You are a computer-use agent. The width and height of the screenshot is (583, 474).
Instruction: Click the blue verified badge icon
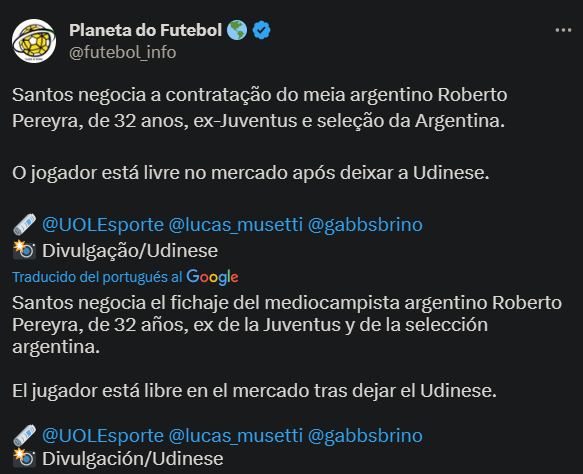[x=261, y=30]
